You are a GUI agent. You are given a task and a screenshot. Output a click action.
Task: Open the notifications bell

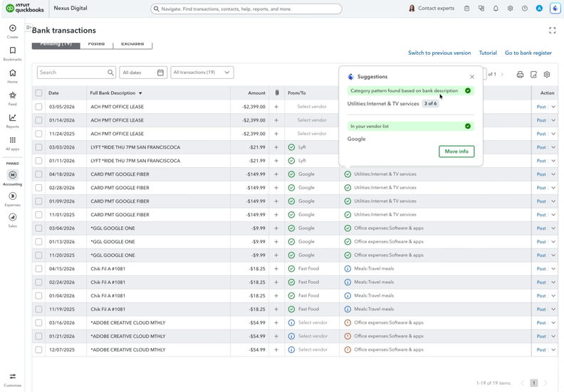(496, 9)
